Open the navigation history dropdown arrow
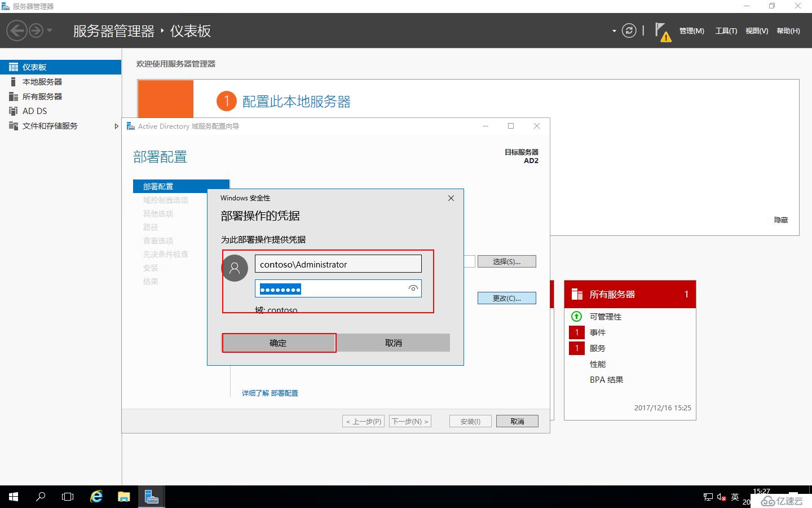 point(50,30)
